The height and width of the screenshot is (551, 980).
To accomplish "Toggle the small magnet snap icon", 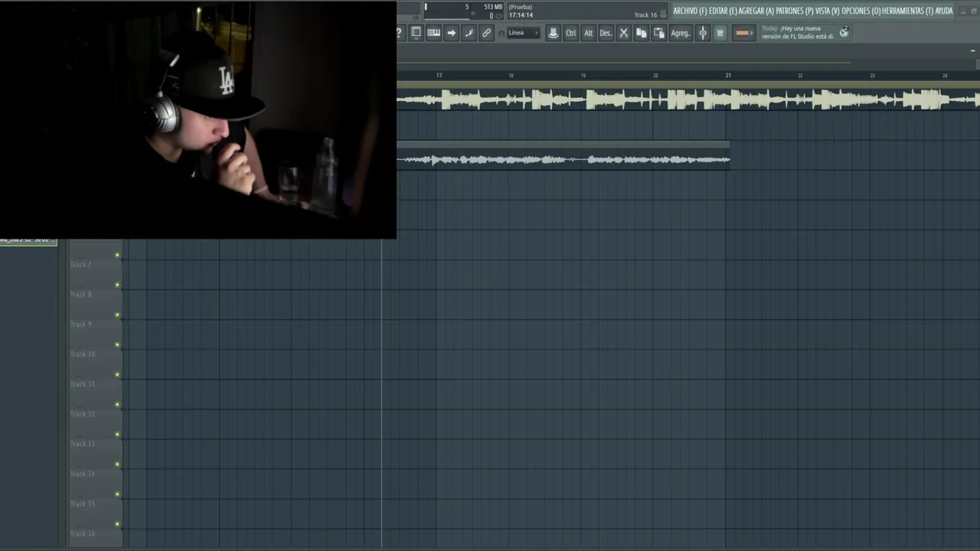I will tap(501, 34).
